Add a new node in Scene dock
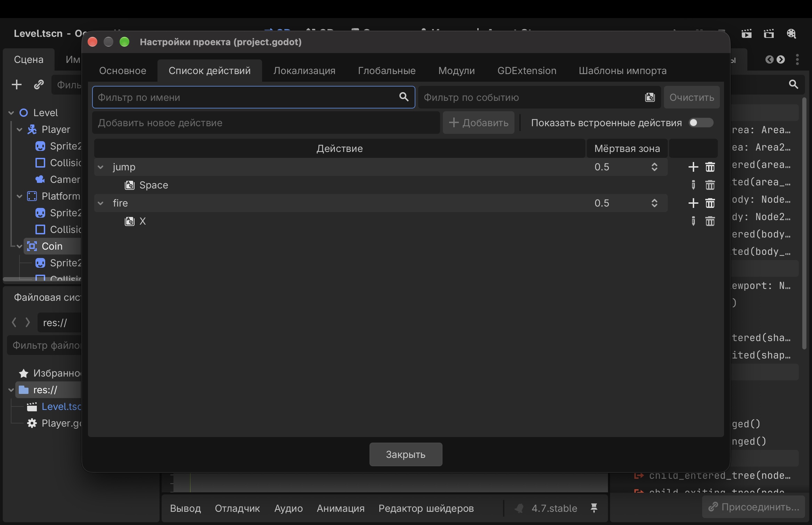812x525 pixels. click(x=17, y=84)
